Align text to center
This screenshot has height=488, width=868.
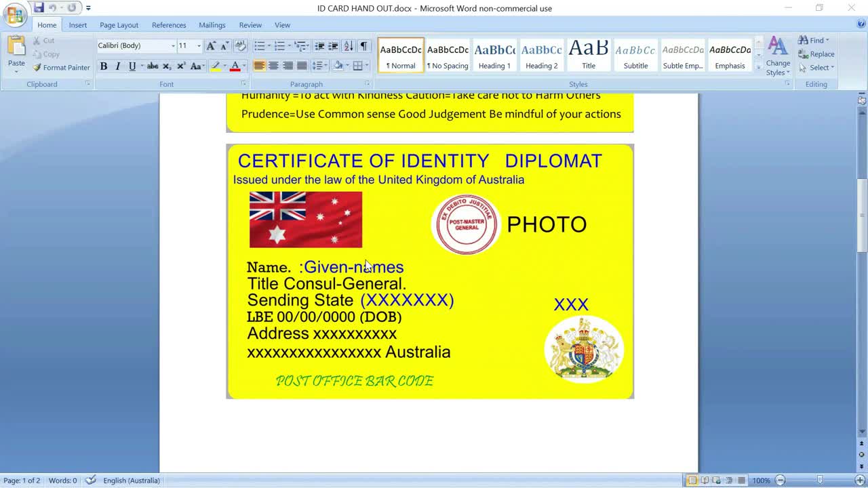point(273,66)
